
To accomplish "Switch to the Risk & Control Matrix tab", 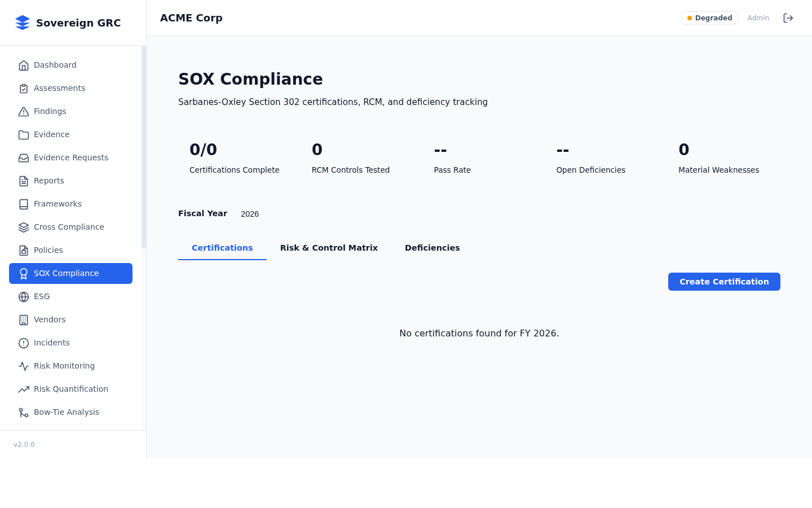I will point(329,247).
